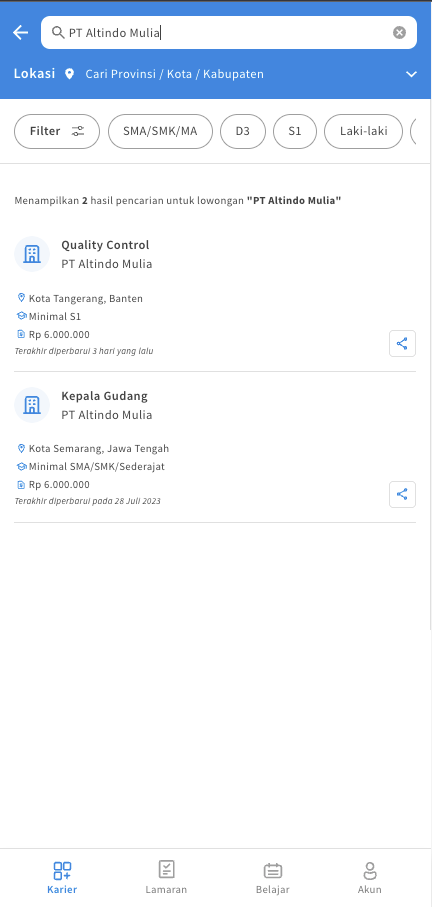This screenshot has height=907, width=432.
Task: Toggle the Laki-laki gender filter chip
Action: click(363, 131)
